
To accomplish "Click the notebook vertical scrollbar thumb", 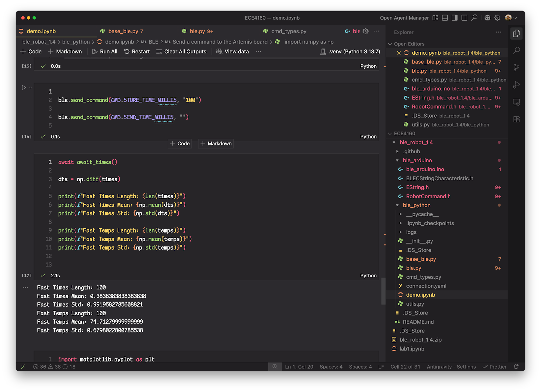I will pyautogui.click(x=383, y=291).
